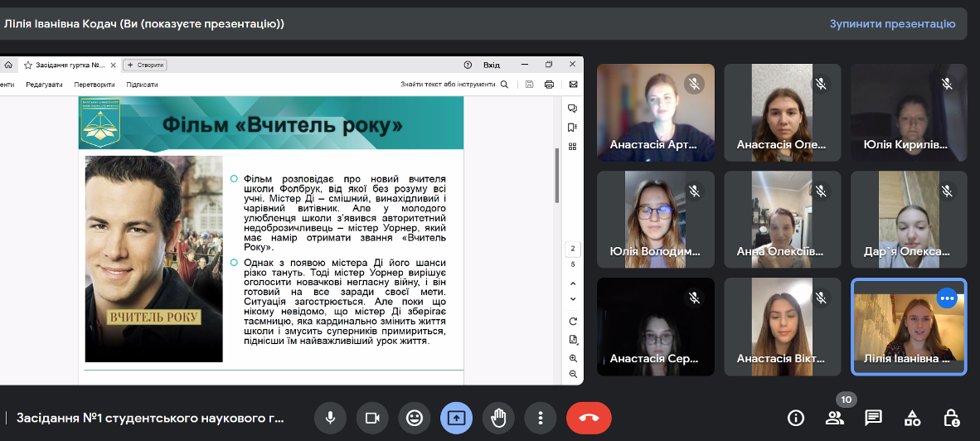Raise your hand in the meeting
This screenshot has width=980, height=441.
[498, 418]
